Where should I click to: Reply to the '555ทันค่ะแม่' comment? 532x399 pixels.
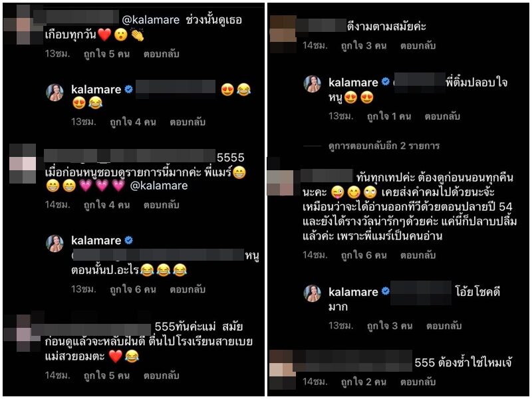(161, 376)
